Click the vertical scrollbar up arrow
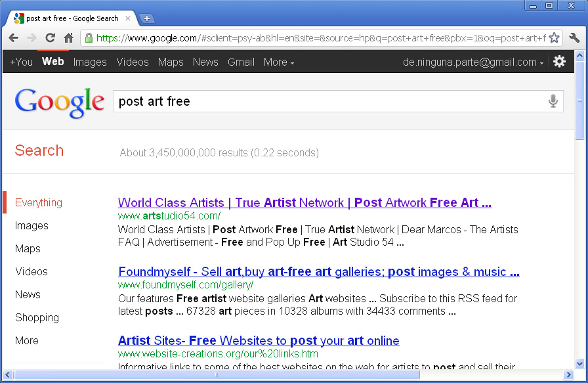This screenshot has height=383, width=588. tap(579, 56)
